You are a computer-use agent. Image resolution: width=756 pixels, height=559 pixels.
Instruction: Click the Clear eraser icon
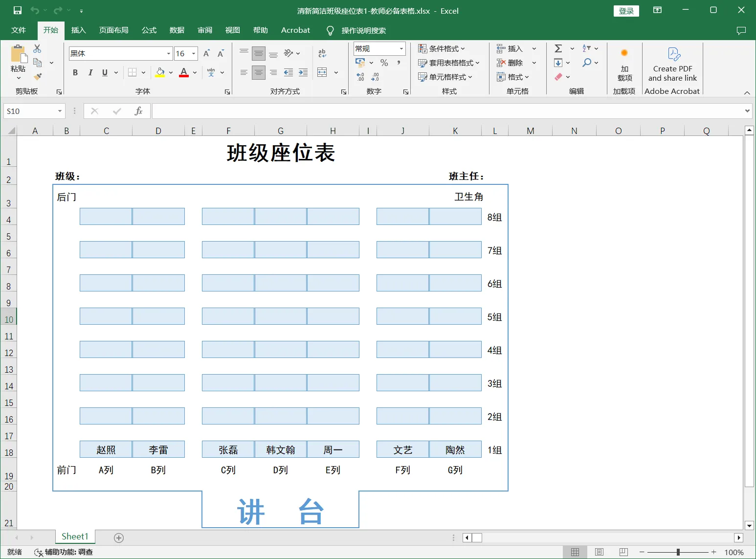pyautogui.click(x=558, y=77)
